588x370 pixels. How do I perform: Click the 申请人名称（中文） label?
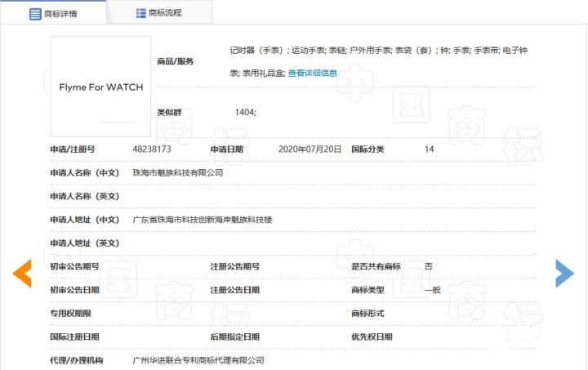(x=84, y=173)
